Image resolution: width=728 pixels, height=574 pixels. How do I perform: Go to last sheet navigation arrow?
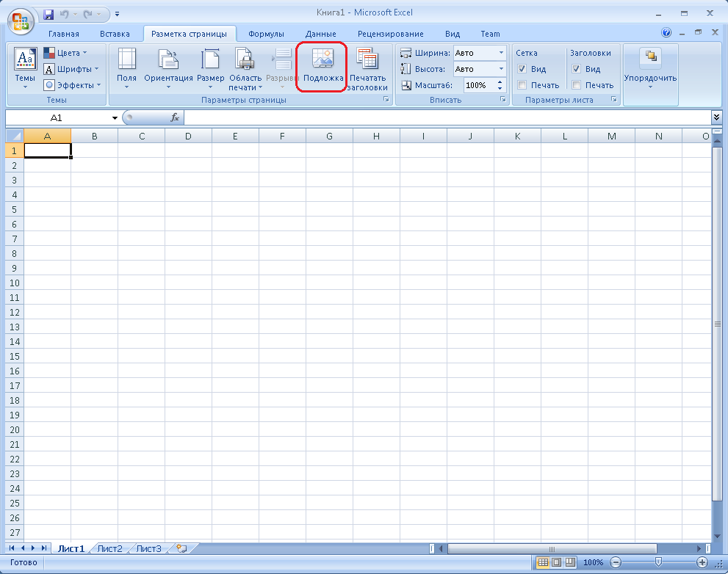[43, 548]
